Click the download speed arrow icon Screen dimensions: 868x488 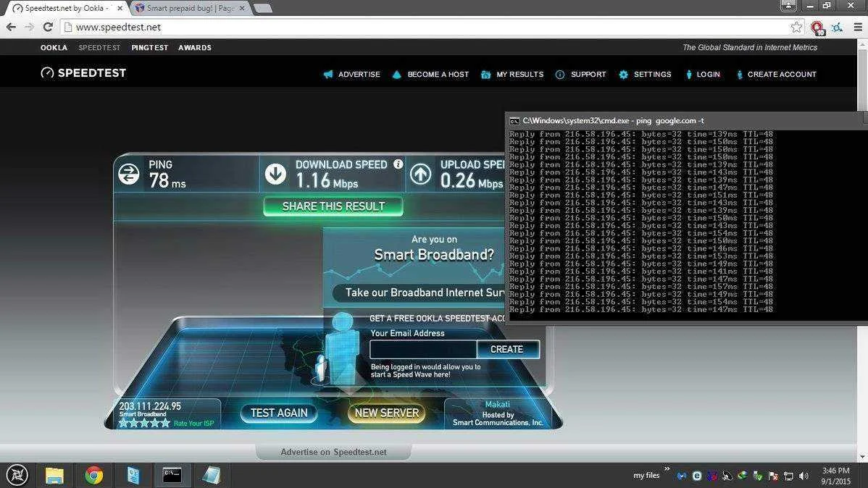point(275,174)
